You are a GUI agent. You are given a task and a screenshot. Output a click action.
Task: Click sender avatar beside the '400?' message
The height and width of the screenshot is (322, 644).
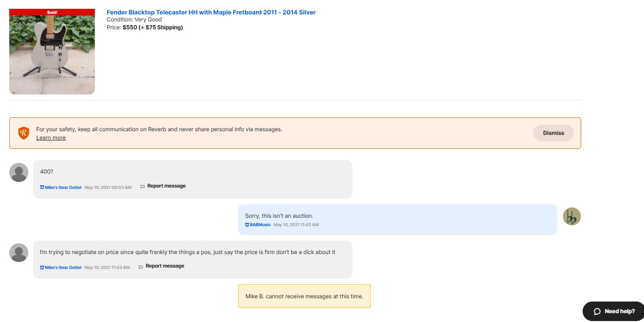tap(19, 173)
